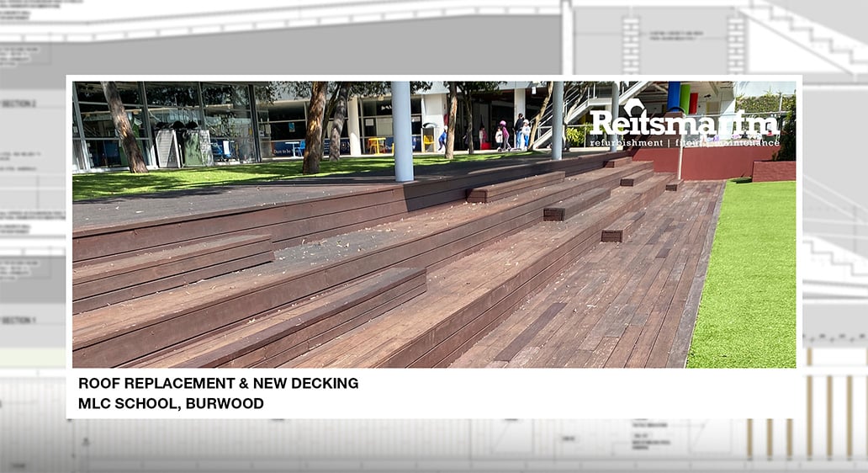Click the 'refurbishment | fitout | maintenance' tagline

[685, 143]
